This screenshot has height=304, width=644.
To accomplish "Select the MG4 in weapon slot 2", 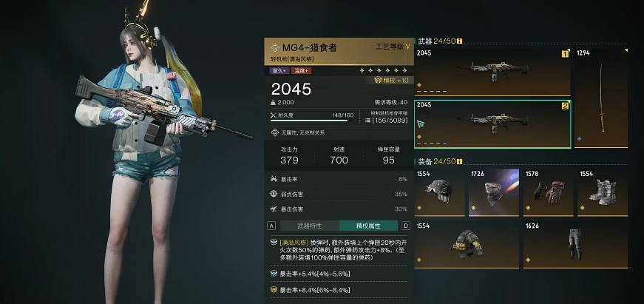I will click(x=492, y=124).
